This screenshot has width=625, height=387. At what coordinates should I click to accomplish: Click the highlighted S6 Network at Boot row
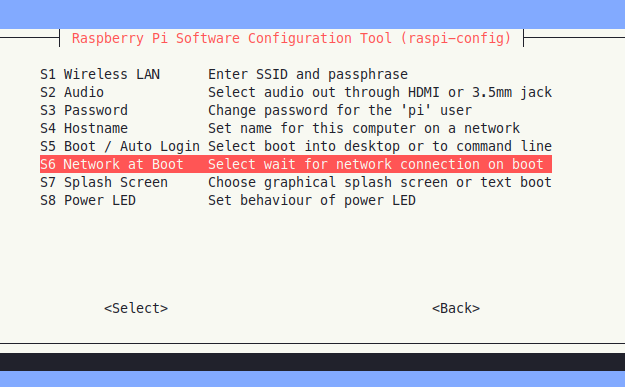click(296, 164)
